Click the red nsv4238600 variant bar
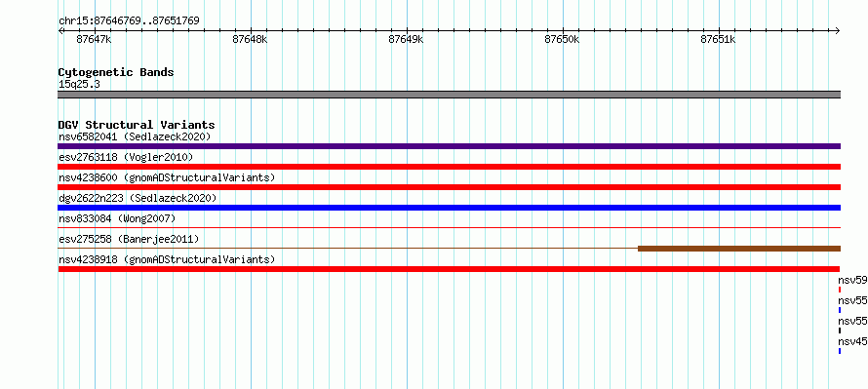The width and height of the screenshot is (868, 389). click(449, 187)
